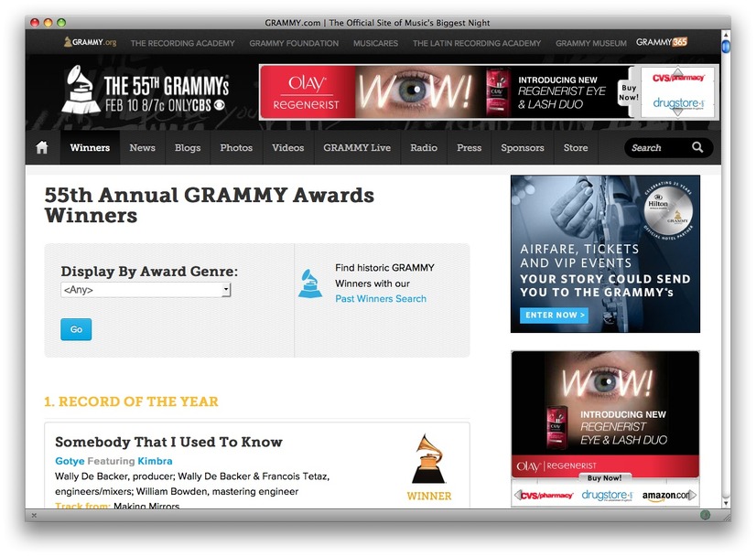
Task: Click the green status icon in the bottom bar
Action: 705,515
